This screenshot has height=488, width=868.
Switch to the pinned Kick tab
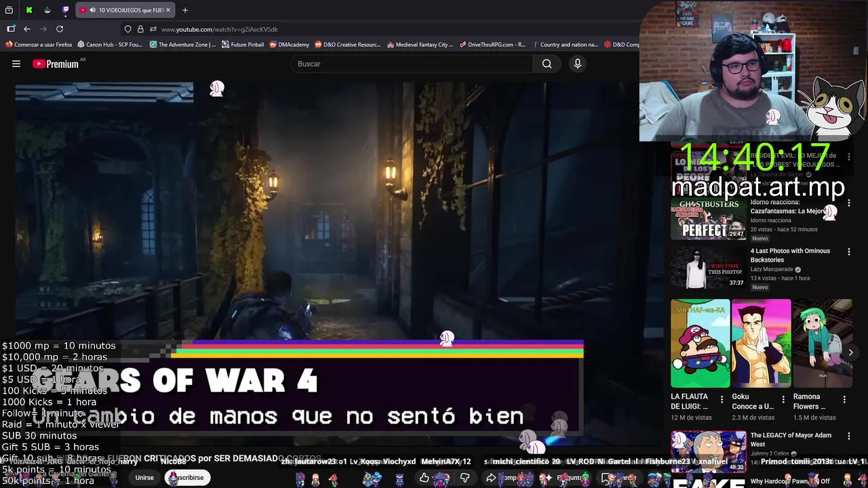[x=29, y=10]
